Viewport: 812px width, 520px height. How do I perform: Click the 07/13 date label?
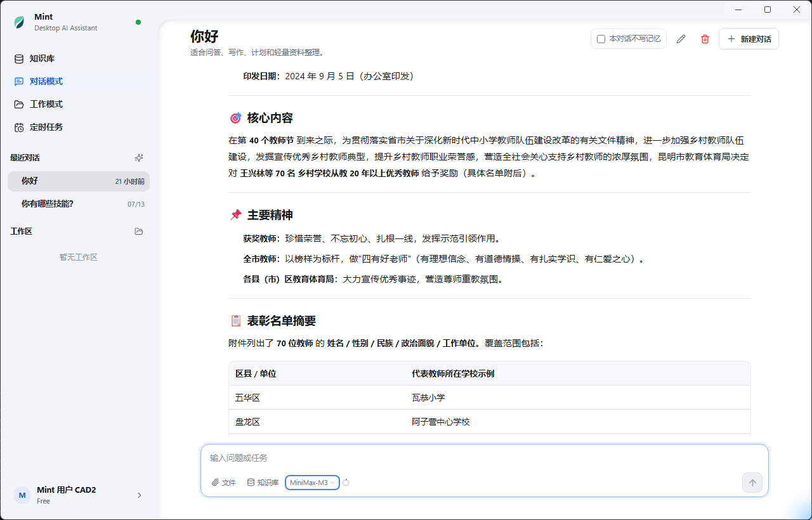click(136, 204)
